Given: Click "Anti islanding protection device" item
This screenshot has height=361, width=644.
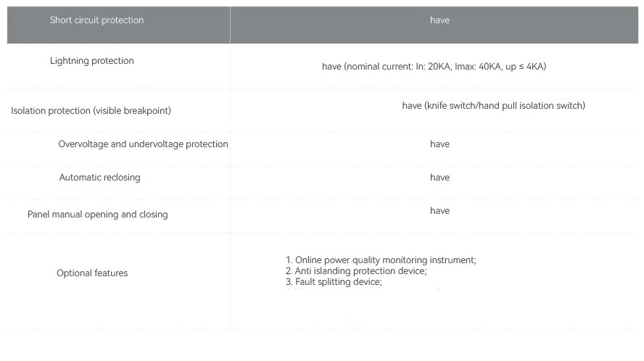Looking at the screenshot, I should (360, 271).
